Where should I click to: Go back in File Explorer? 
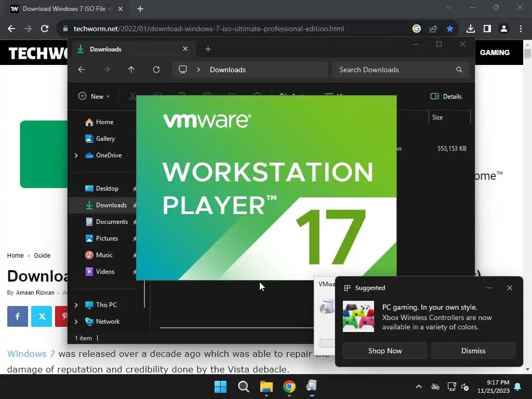coord(82,70)
